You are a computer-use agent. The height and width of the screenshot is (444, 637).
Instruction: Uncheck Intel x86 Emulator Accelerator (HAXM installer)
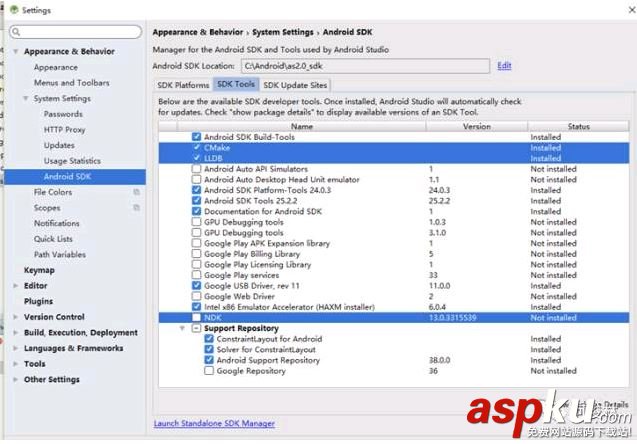click(197, 307)
